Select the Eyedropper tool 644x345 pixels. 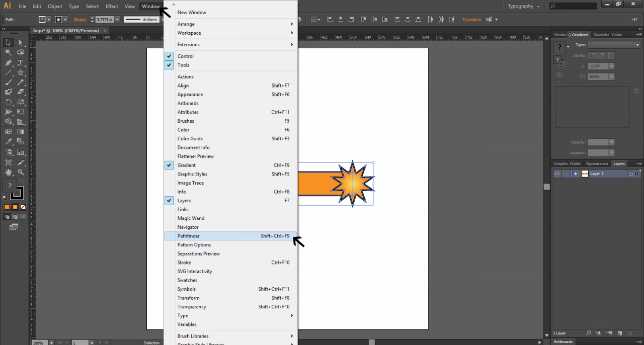click(9, 142)
